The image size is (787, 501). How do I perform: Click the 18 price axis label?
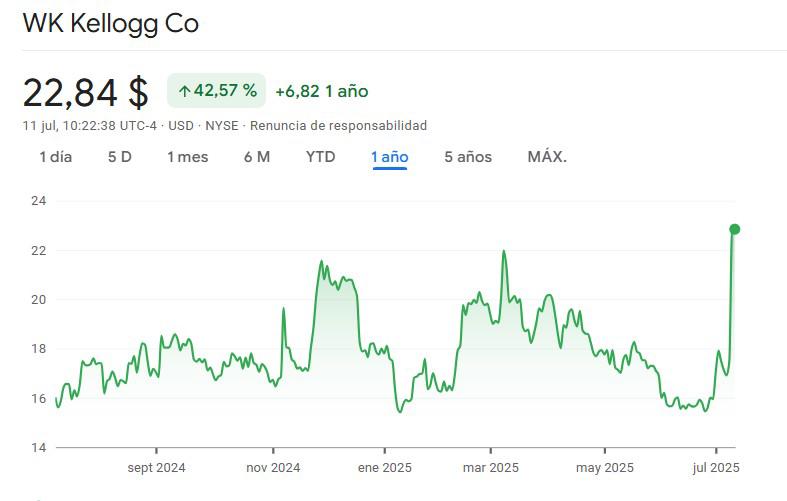(39, 349)
